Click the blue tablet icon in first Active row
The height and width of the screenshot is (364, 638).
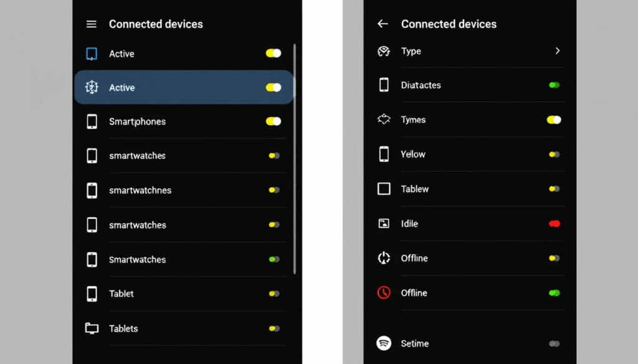tap(92, 54)
